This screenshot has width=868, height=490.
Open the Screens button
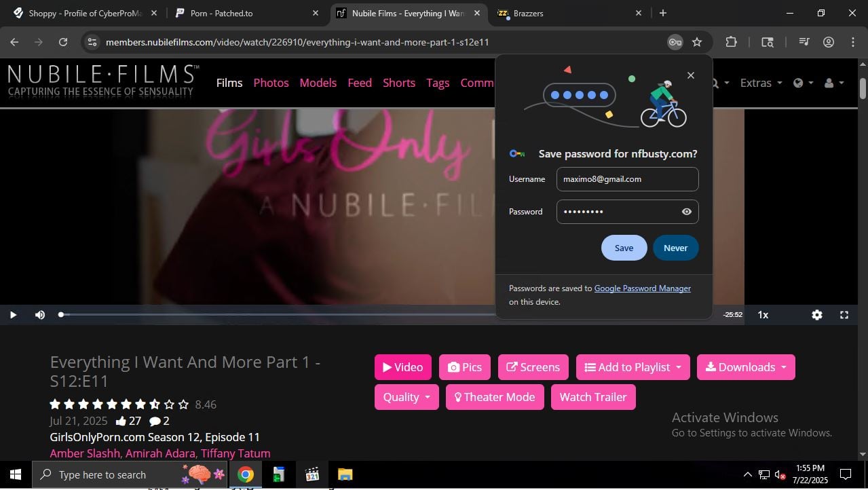coord(533,367)
